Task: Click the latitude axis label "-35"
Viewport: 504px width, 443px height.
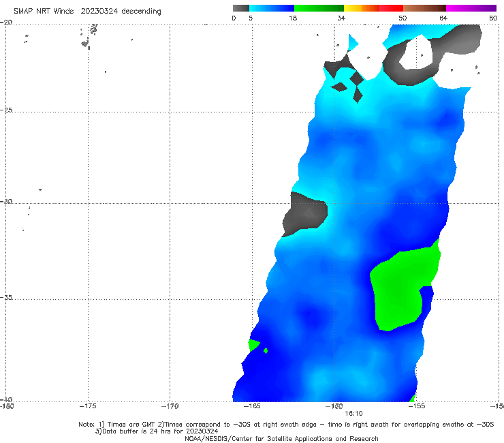Action: point(7,297)
